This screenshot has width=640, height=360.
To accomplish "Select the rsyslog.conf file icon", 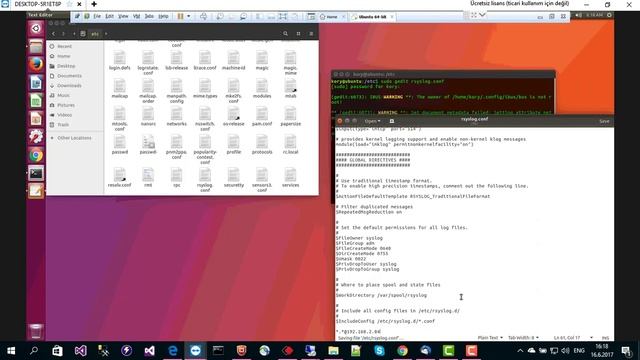I will click(x=205, y=179).
